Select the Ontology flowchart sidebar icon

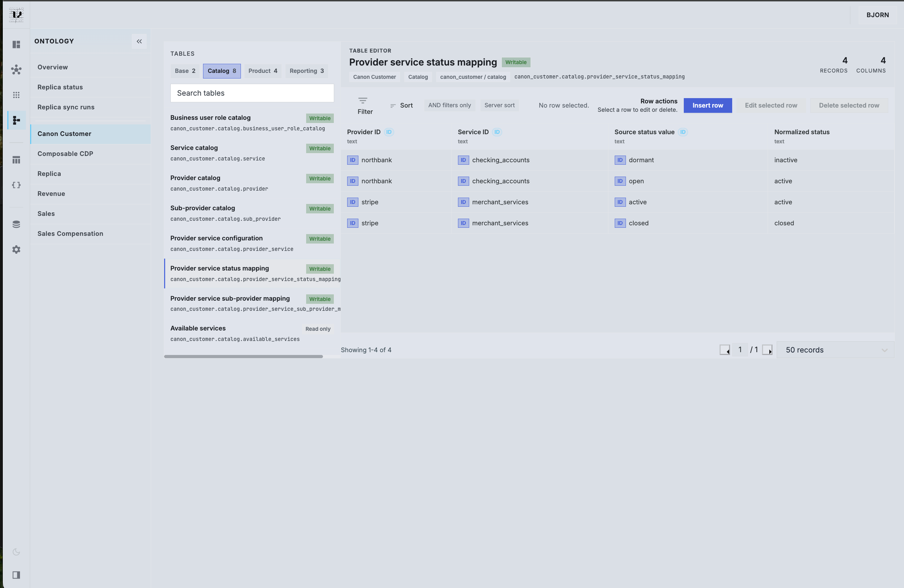[16, 120]
